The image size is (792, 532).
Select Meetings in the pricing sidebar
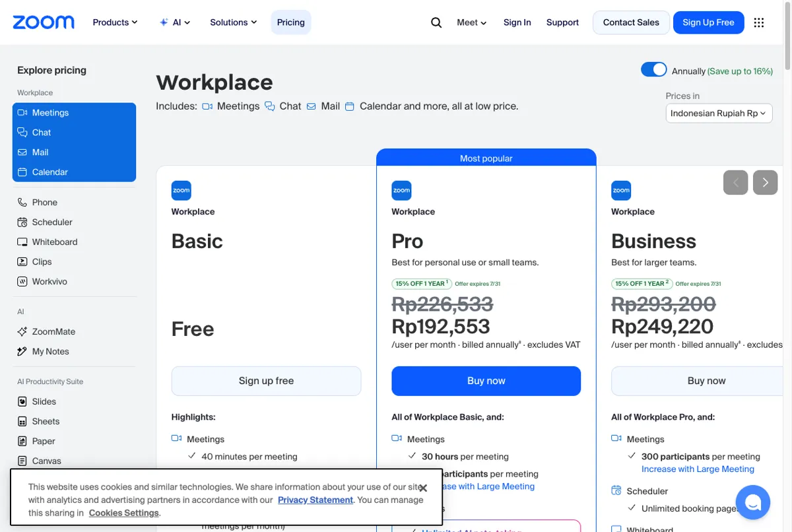[x=74, y=113]
